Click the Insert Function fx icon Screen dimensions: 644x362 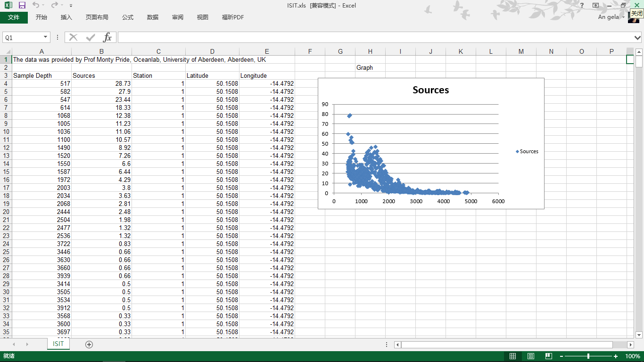(x=107, y=37)
